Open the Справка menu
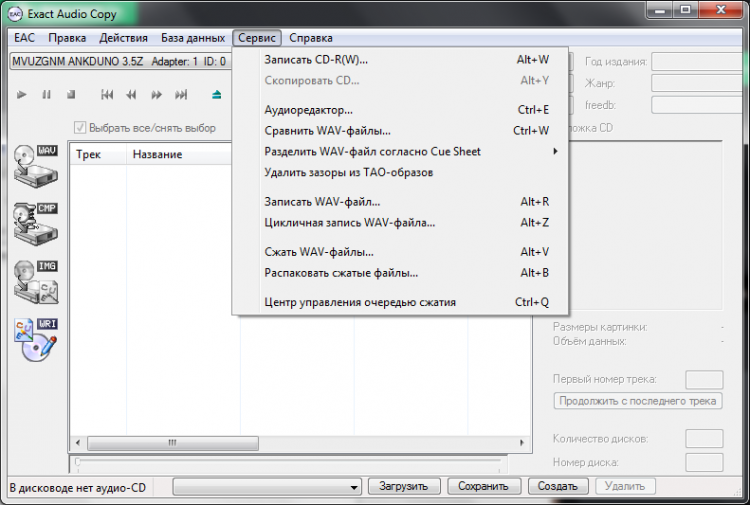 311,38
